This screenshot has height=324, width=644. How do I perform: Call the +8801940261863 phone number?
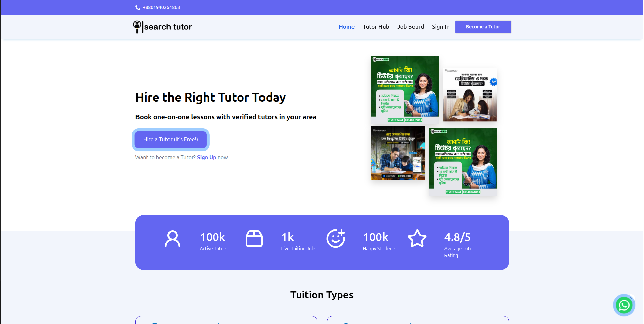[161, 7]
